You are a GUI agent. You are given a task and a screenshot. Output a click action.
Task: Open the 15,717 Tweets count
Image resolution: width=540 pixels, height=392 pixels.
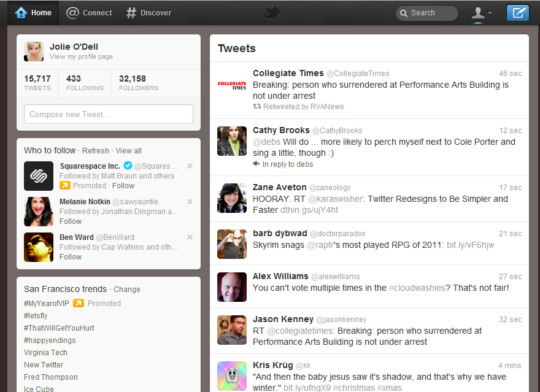[37, 83]
